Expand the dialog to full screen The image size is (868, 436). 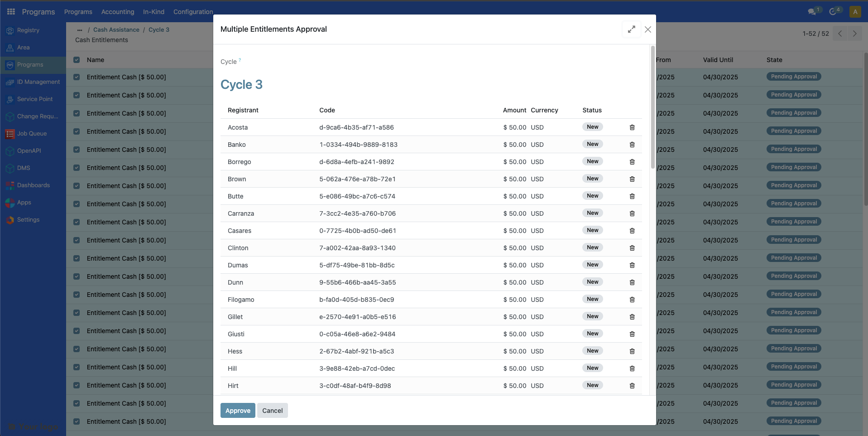tap(631, 29)
